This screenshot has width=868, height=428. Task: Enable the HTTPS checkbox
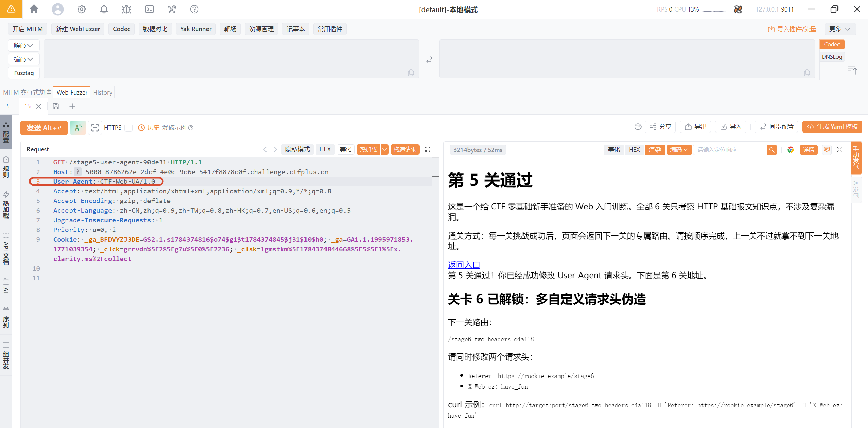(128, 128)
